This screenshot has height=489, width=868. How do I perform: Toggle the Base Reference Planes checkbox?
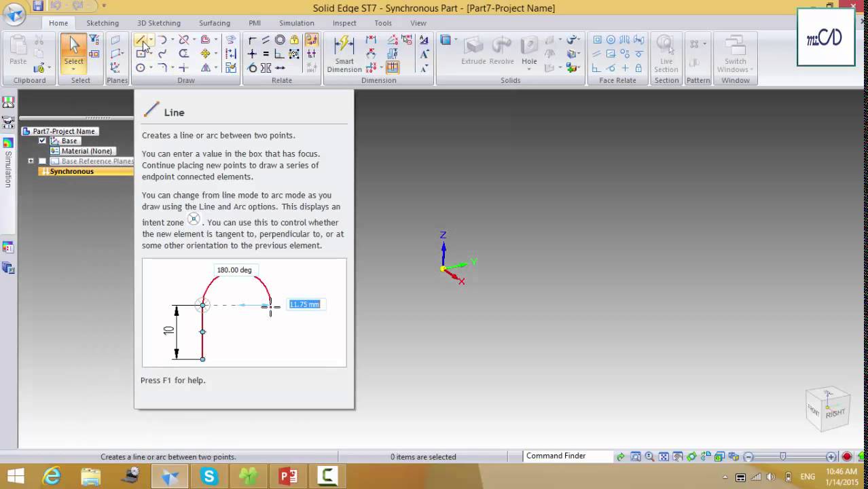click(42, 161)
